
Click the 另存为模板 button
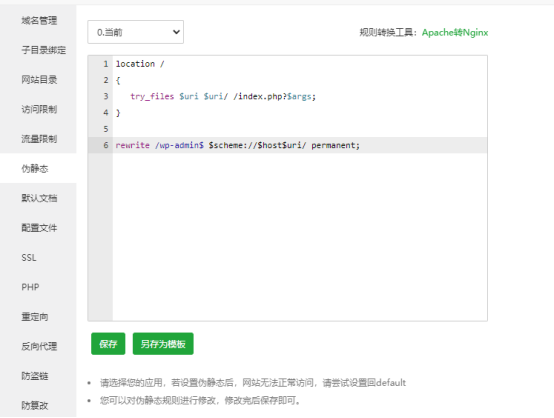[163, 344]
